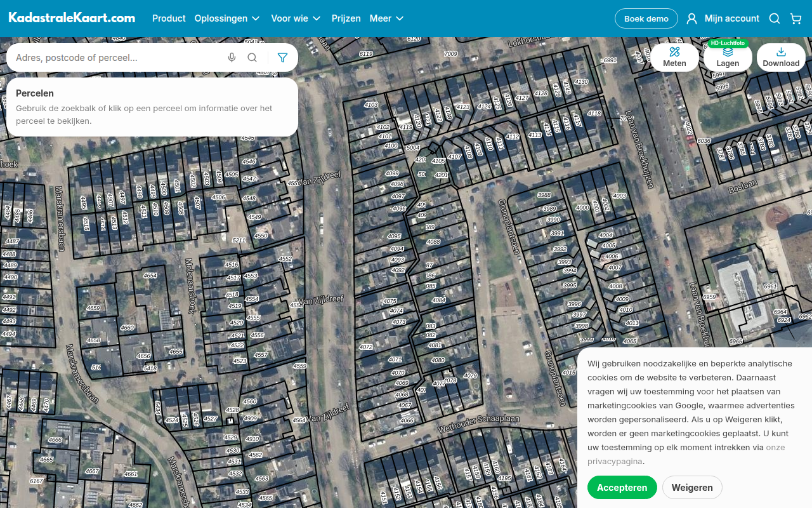Open the filter funnel icon
The width and height of the screenshot is (812, 508).
coord(283,58)
